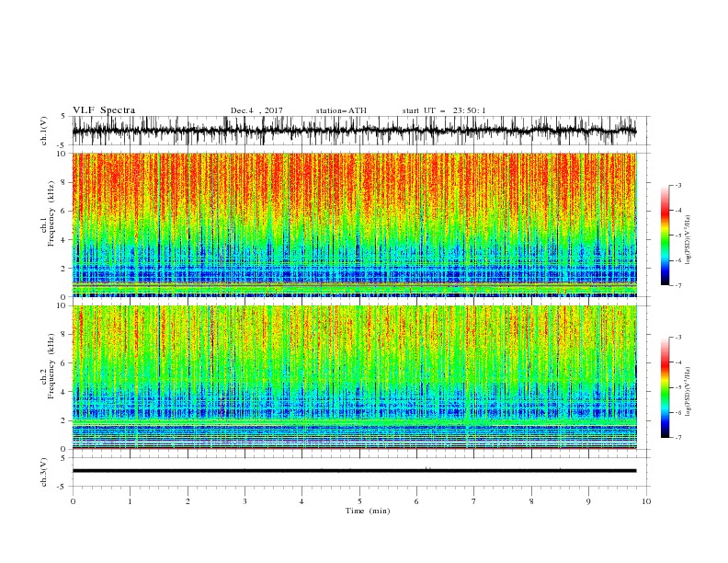Image resolution: width=728 pixels, height=563 pixels.
Task: Click time axis tick label "3"
Action: (245, 501)
